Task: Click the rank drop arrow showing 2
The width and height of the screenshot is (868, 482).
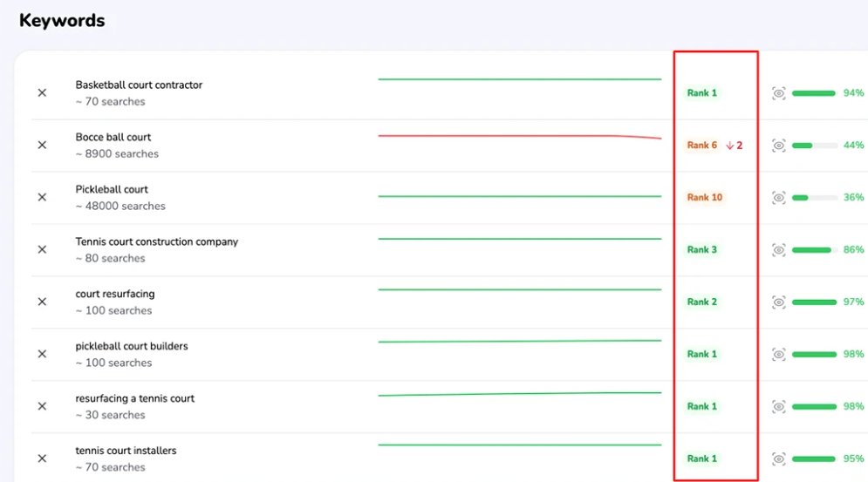Action: click(x=735, y=146)
